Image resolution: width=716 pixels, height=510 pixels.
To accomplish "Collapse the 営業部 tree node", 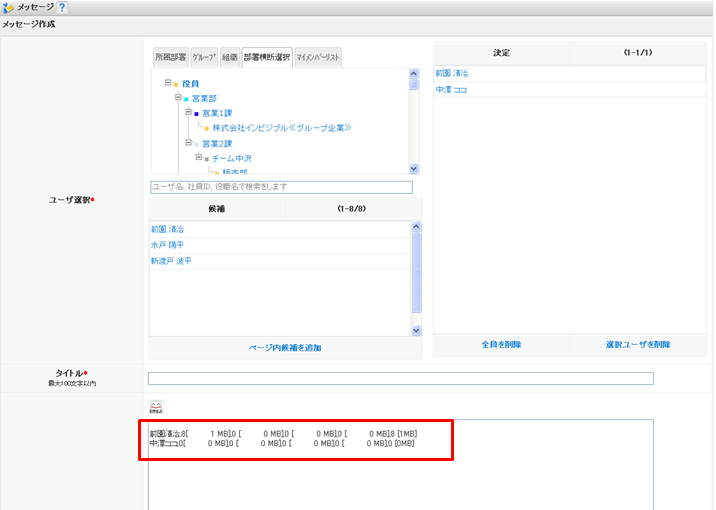I will click(x=176, y=99).
